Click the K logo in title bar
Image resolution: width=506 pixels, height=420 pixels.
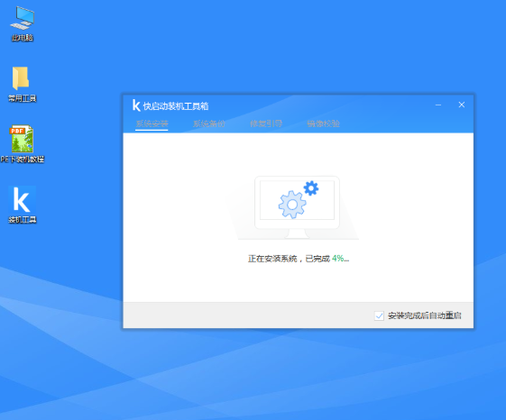pyautogui.click(x=136, y=105)
